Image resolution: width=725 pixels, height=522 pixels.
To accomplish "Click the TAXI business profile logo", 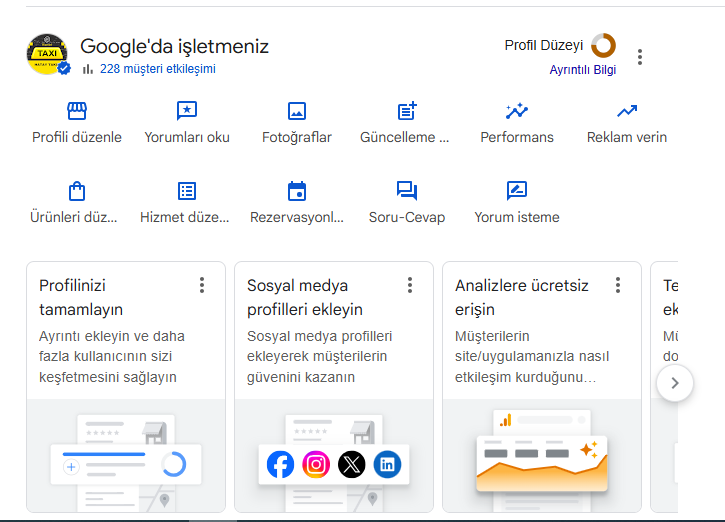I will (47, 54).
